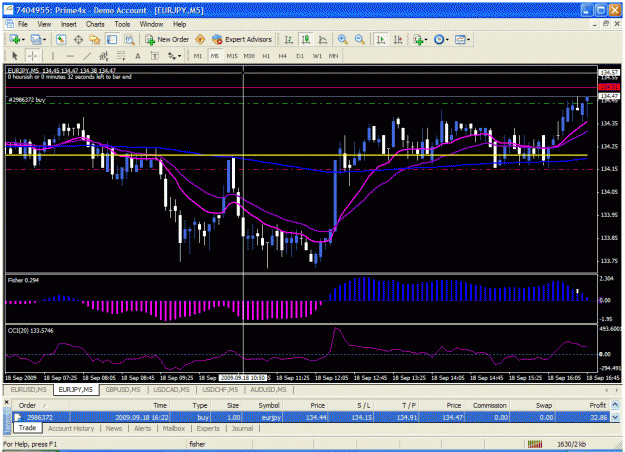This screenshot has height=452, width=625.
Task: Select the Equidistant Channel tool
Action: 104,56
